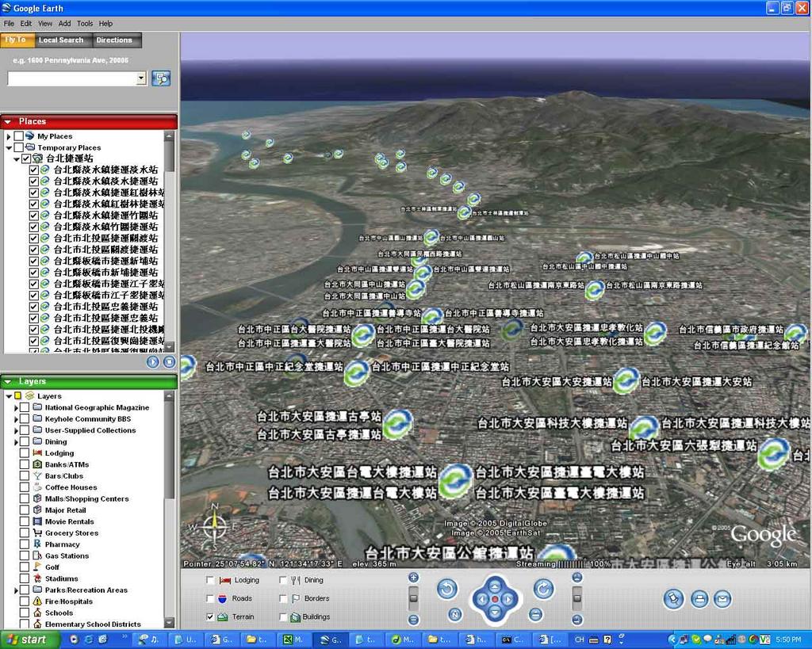Click the 大安捷運站 placemark icon on the map

(x=626, y=381)
